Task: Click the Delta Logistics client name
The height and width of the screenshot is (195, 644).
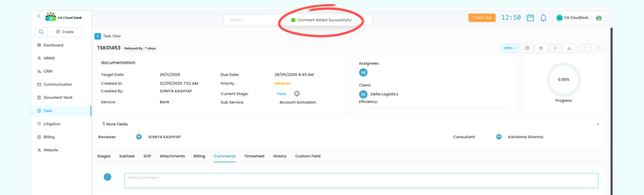Action: (x=384, y=94)
